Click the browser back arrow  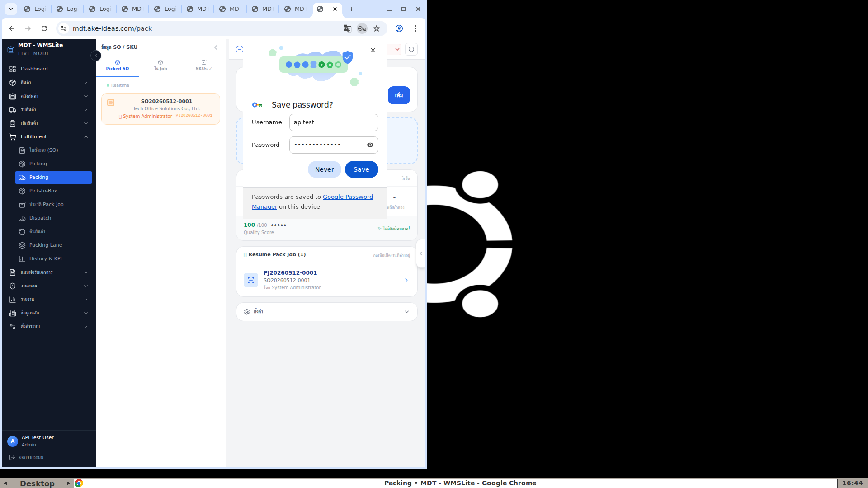12,28
